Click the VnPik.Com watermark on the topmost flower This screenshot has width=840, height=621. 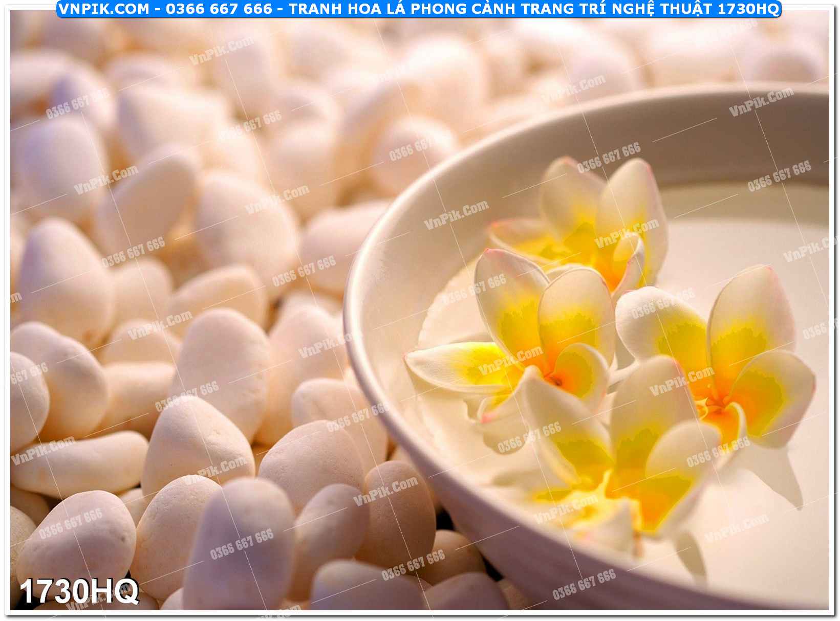[x=626, y=233]
